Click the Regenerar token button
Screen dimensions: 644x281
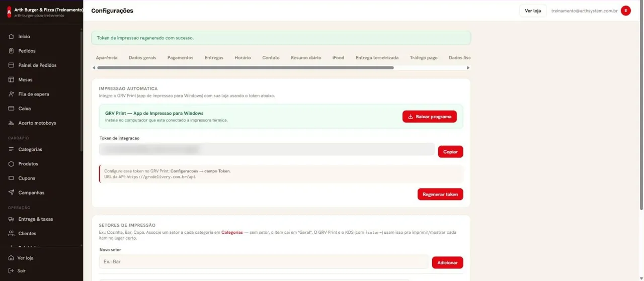[440, 194]
